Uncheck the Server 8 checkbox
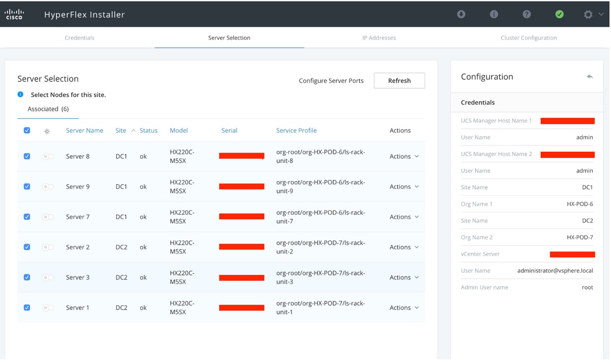Image resolution: width=611 pixels, height=364 pixels. point(27,156)
